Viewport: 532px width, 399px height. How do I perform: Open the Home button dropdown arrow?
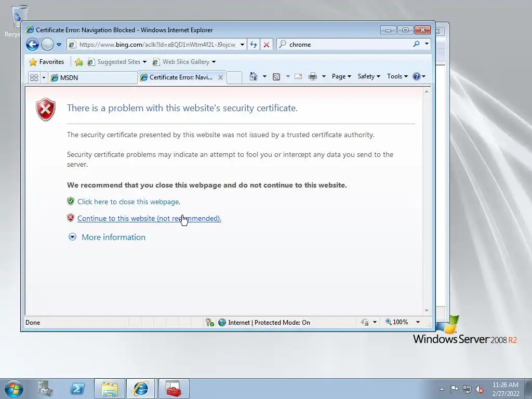tap(264, 76)
